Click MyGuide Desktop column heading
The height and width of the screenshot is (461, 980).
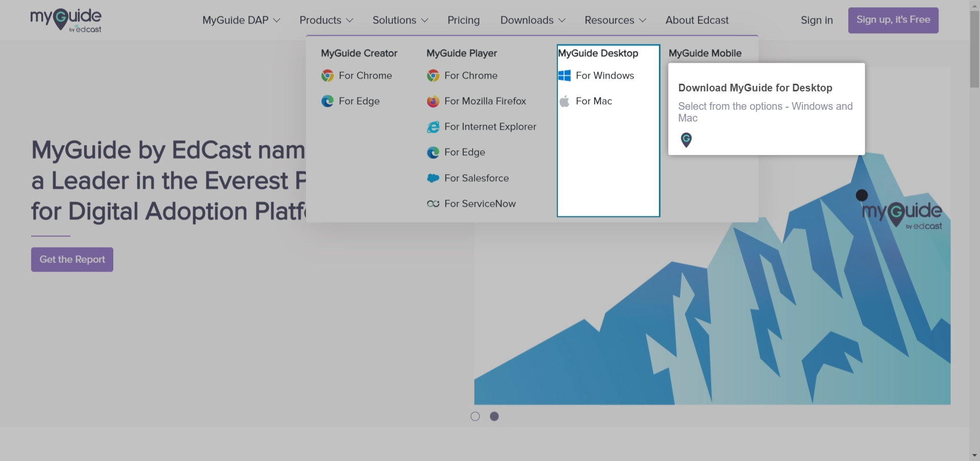598,53
